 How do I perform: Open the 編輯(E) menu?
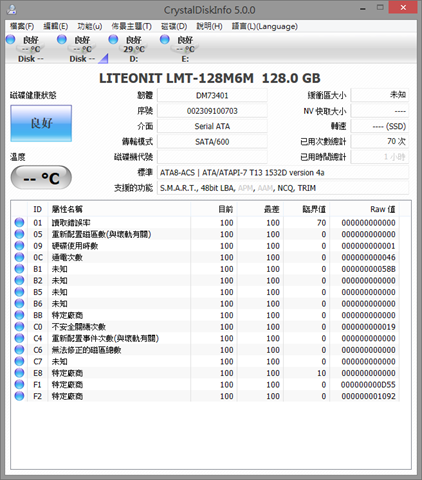(56, 26)
